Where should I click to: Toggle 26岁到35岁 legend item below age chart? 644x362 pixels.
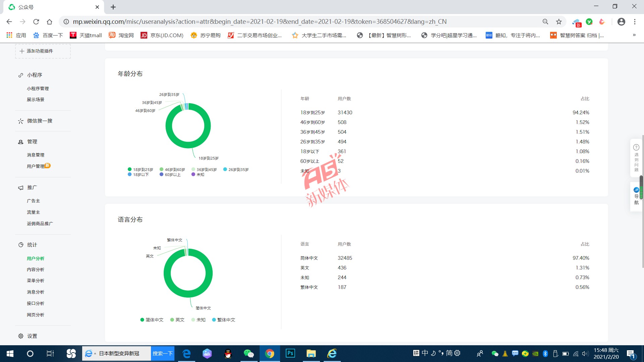point(236,170)
